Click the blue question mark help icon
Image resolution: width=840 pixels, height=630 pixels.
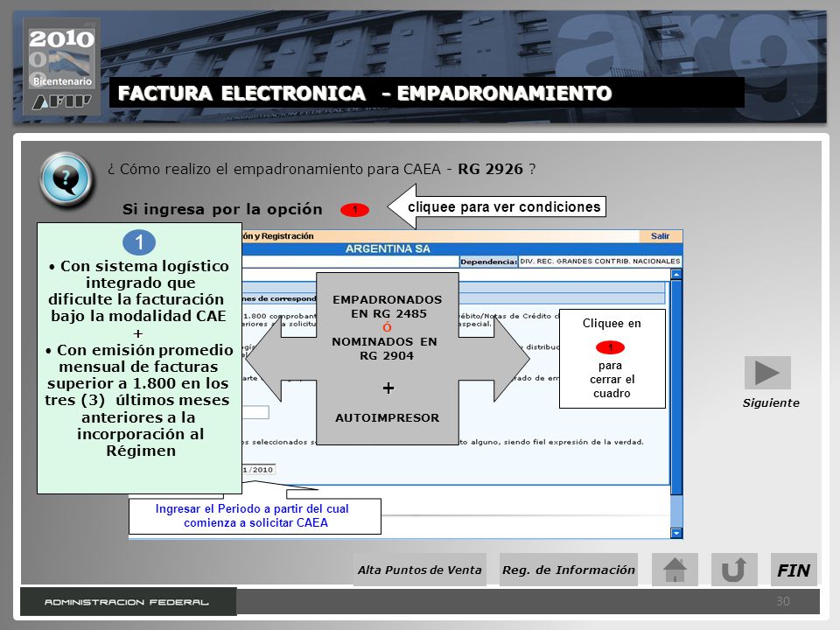tap(66, 179)
